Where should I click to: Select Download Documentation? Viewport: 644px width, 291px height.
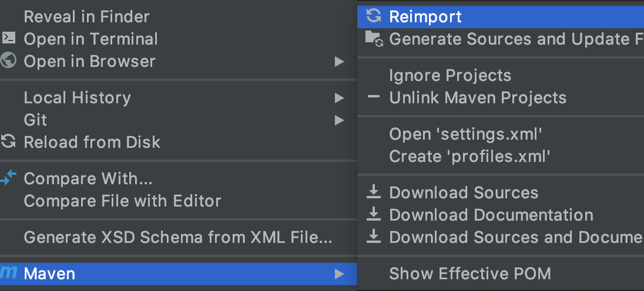501,215
